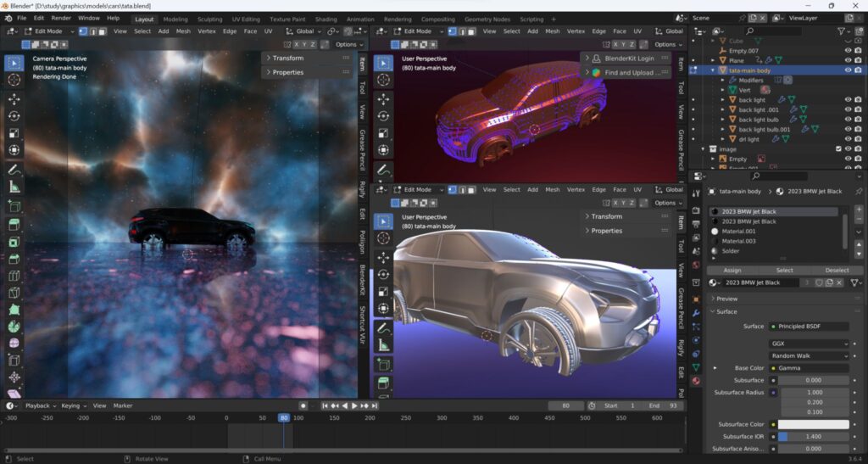This screenshot has width=868, height=464.
Task: Expand the Modifiers entry in outliner
Action: 722,81
